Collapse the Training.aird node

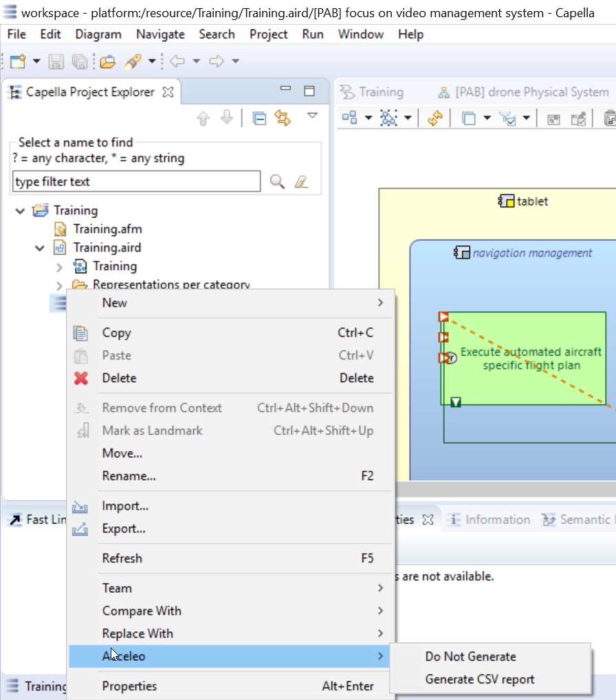[x=40, y=248]
